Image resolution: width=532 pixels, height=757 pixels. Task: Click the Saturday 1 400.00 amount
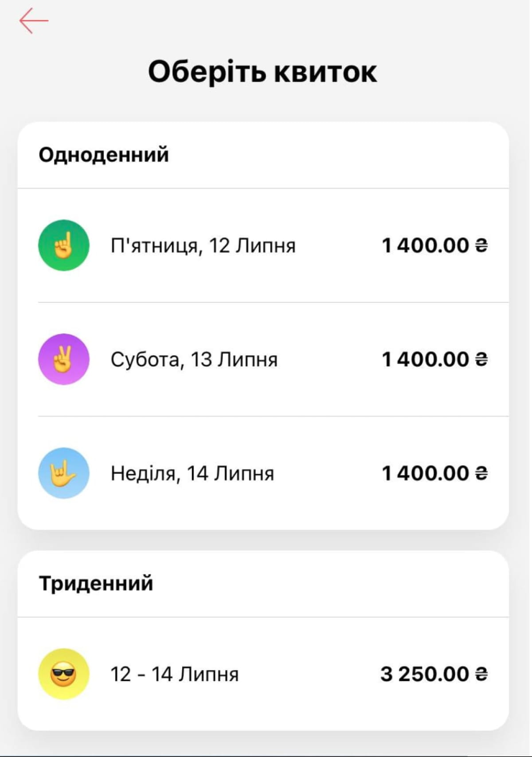426,359
